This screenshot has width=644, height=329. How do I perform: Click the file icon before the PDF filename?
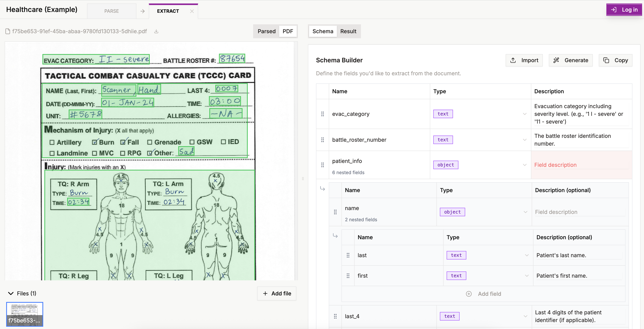coord(8,31)
